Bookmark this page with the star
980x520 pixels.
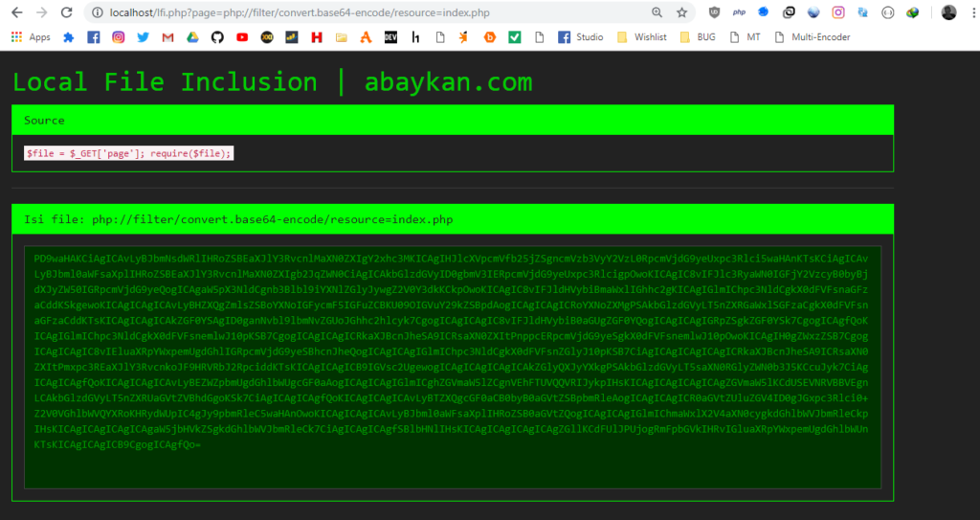click(681, 12)
